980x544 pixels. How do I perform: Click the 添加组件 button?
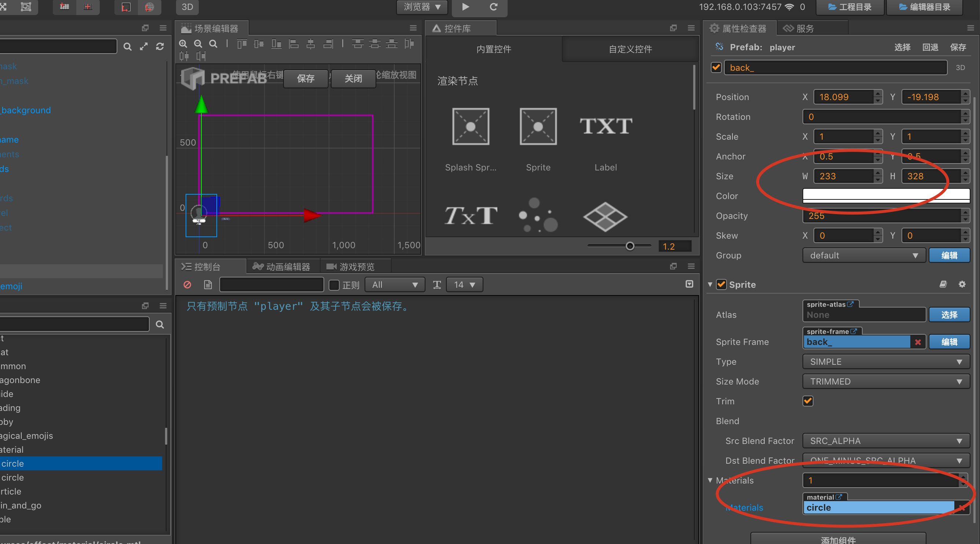838,539
